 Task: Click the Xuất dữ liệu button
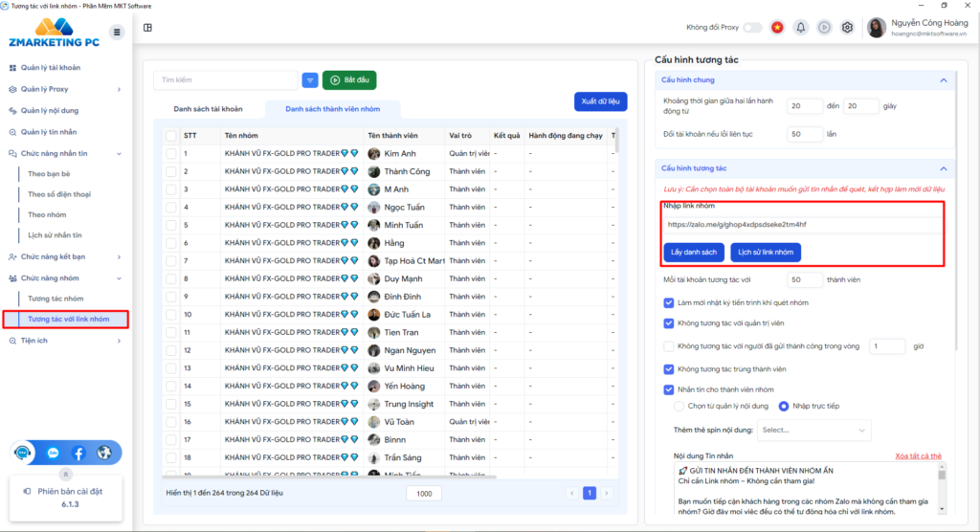[x=600, y=101]
